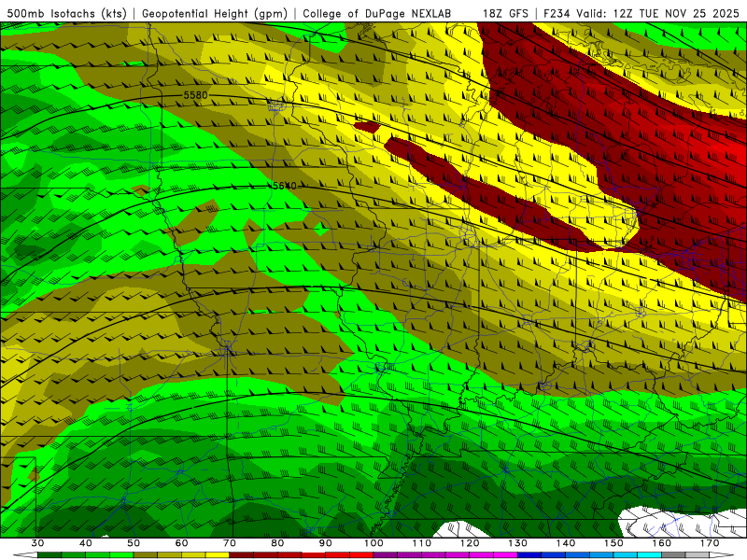
Task: Click the 130 value on the color scale
Action: pyautogui.click(x=517, y=543)
